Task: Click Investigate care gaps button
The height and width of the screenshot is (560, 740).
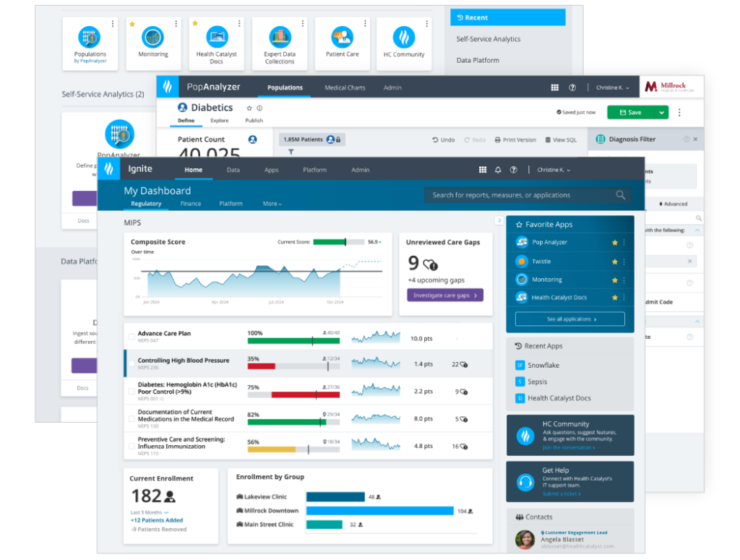Action: click(x=445, y=296)
